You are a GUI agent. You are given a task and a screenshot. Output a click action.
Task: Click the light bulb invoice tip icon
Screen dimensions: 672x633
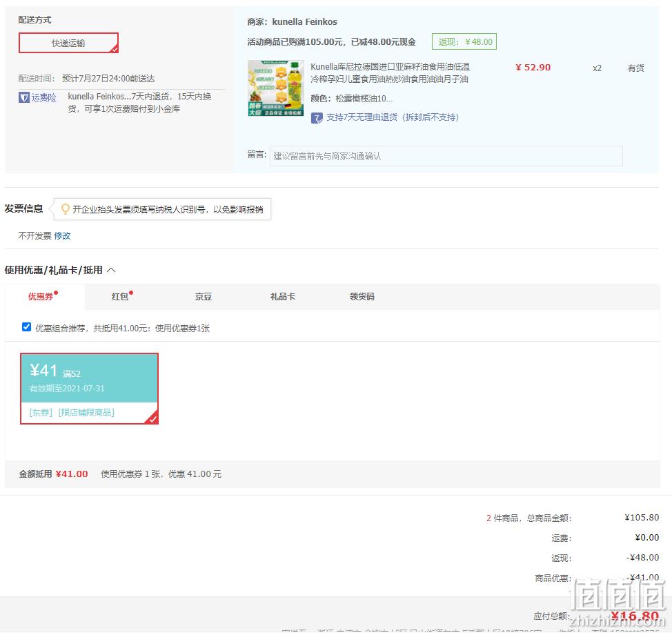(x=65, y=209)
